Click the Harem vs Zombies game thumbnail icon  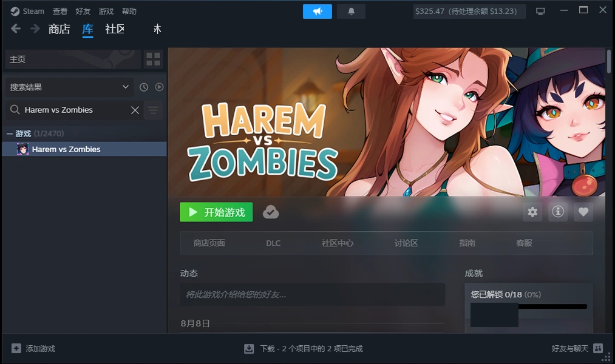(x=22, y=149)
